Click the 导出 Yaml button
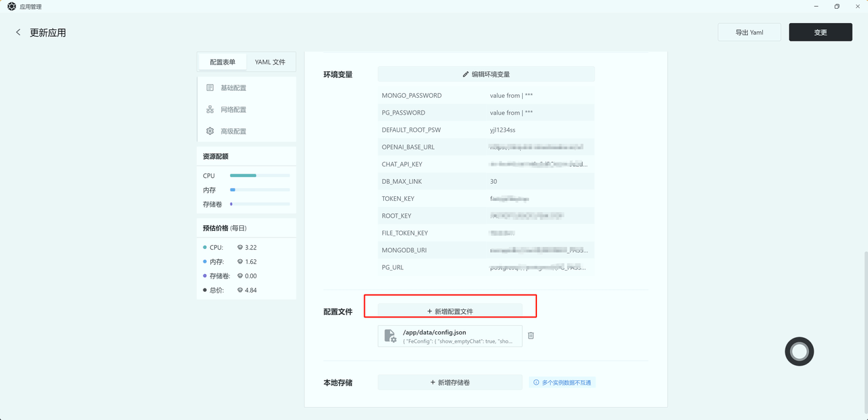 tap(749, 32)
